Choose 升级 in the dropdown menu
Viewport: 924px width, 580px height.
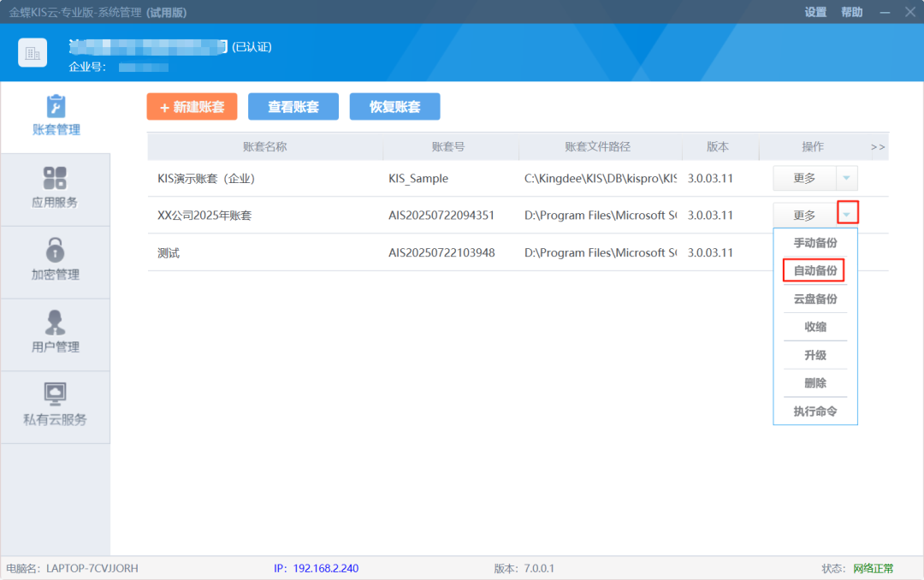point(815,355)
